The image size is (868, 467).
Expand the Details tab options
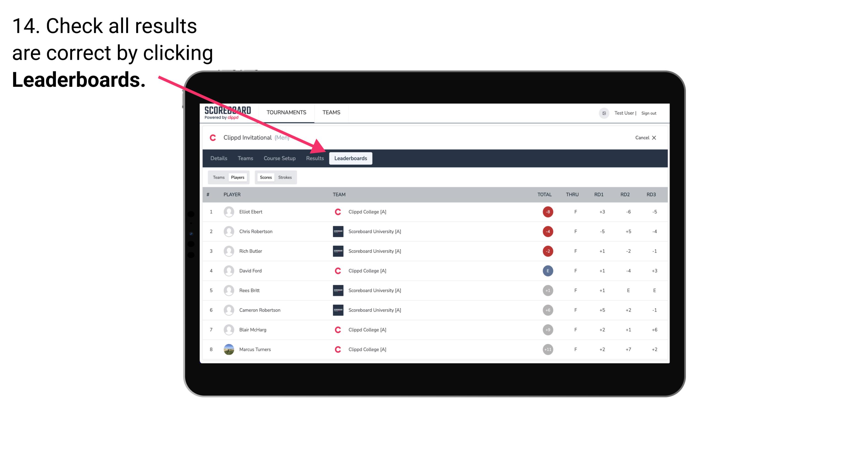click(x=219, y=158)
